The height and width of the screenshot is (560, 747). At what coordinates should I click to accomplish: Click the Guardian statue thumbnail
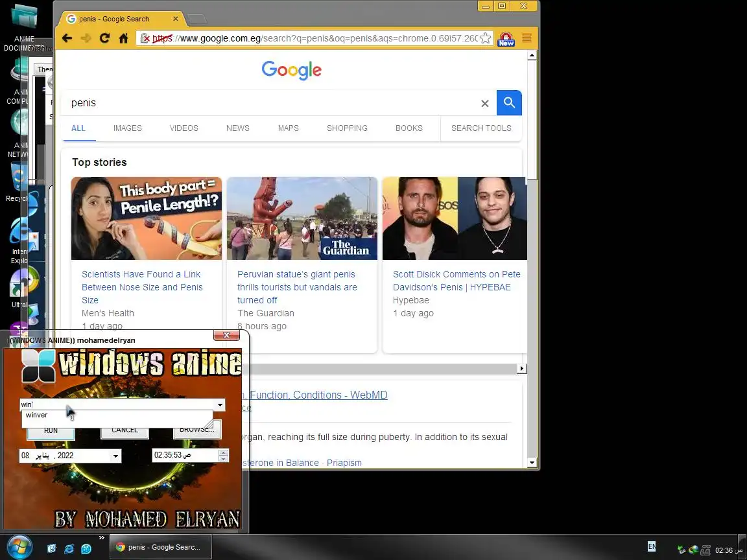pos(302,218)
